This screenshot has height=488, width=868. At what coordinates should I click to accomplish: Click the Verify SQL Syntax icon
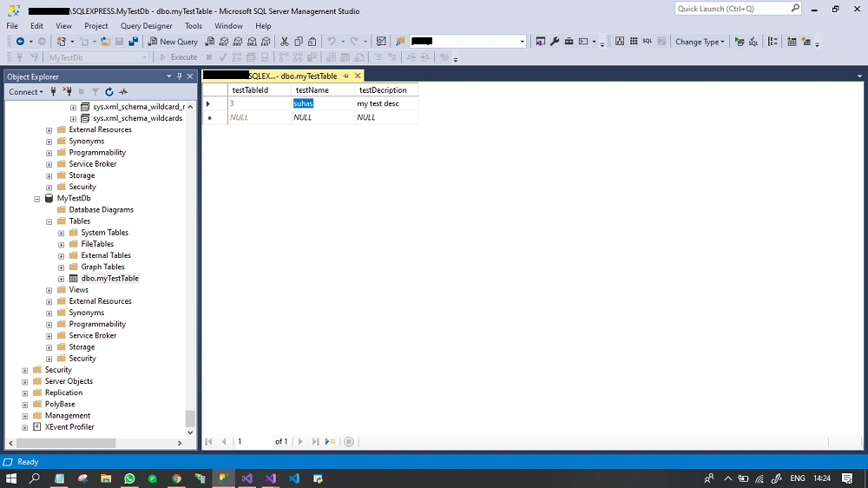tap(753, 42)
